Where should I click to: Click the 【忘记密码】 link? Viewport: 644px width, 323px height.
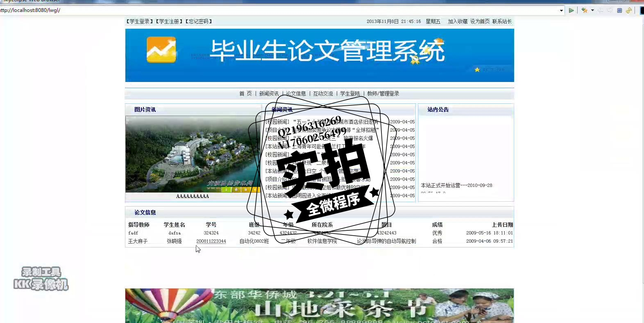199,21
